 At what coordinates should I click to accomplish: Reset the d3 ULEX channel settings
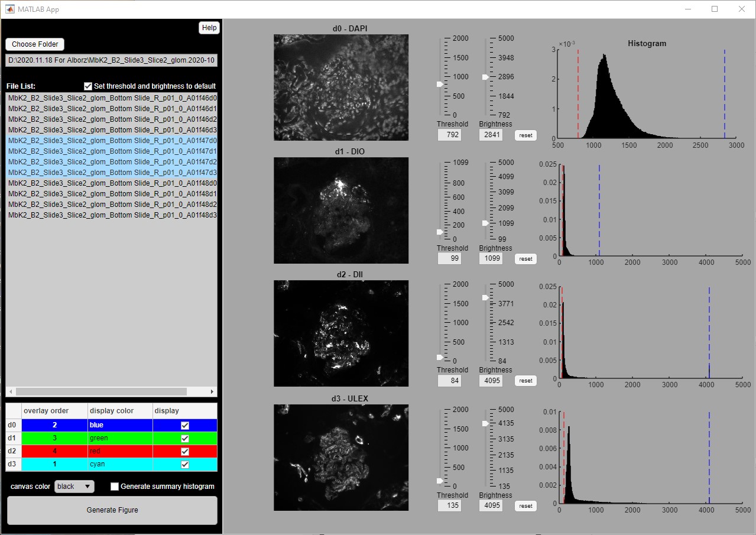[x=525, y=506]
